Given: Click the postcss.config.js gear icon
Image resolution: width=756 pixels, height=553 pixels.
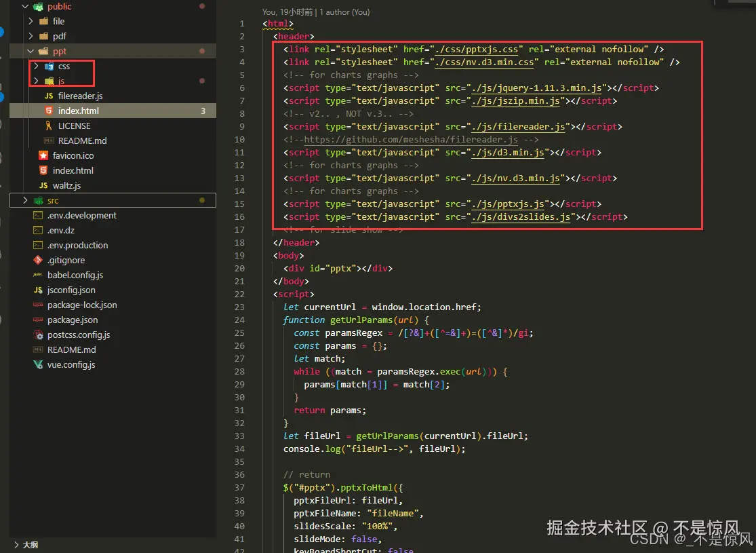Looking at the screenshot, I should pyautogui.click(x=38, y=335).
